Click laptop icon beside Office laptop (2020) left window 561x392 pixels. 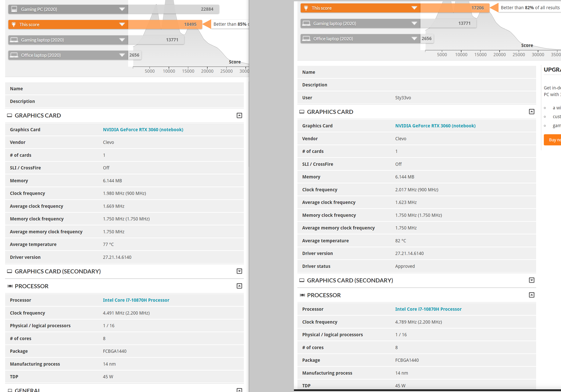click(x=14, y=55)
